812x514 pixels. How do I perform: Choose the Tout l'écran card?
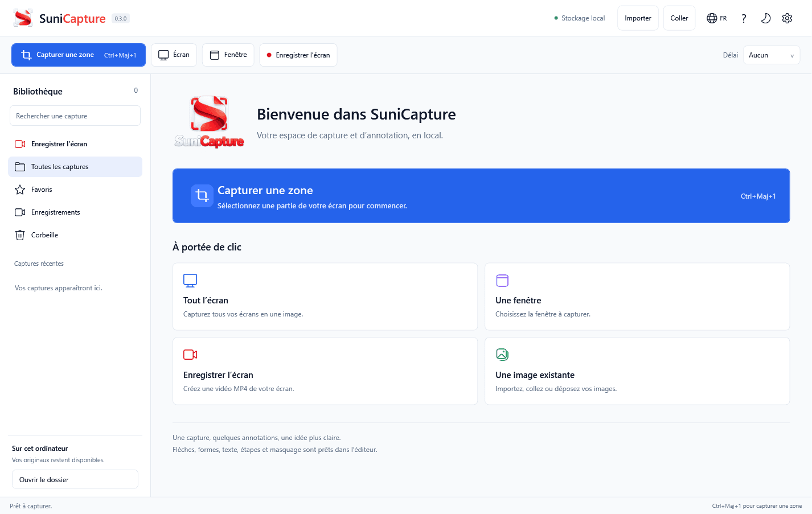(325, 297)
